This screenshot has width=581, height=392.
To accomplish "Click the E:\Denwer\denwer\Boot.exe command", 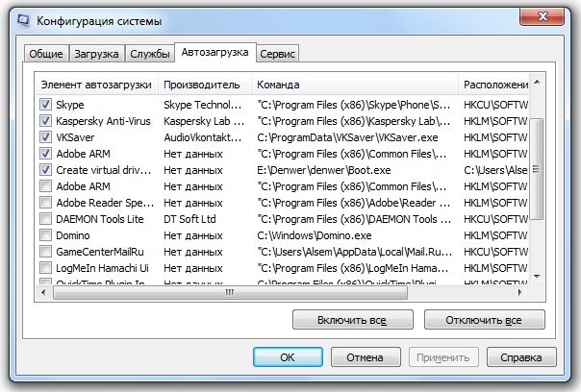I will click(x=323, y=170).
